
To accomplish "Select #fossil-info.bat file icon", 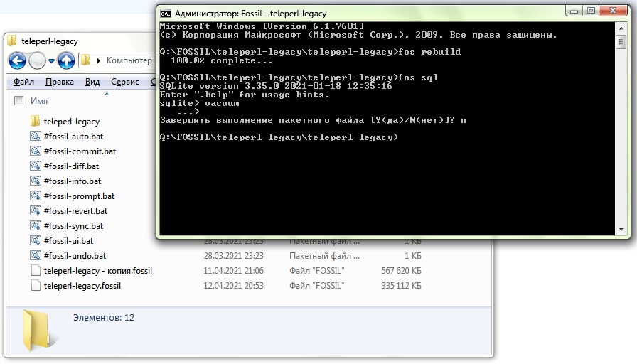I will tap(36, 181).
